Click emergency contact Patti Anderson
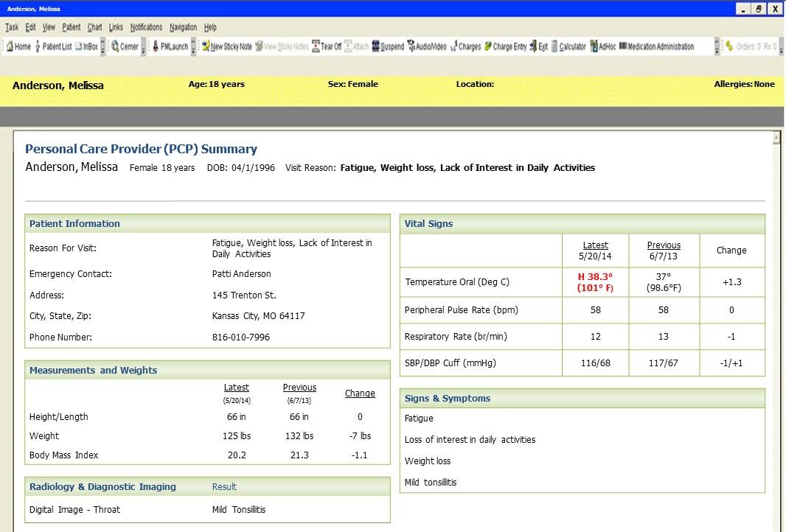The width and height of the screenshot is (786, 532). [241, 274]
